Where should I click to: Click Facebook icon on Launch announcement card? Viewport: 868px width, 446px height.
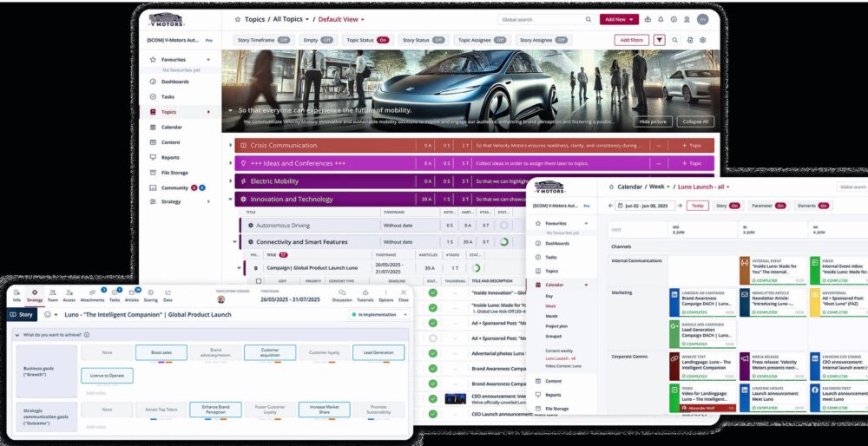point(815,390)
